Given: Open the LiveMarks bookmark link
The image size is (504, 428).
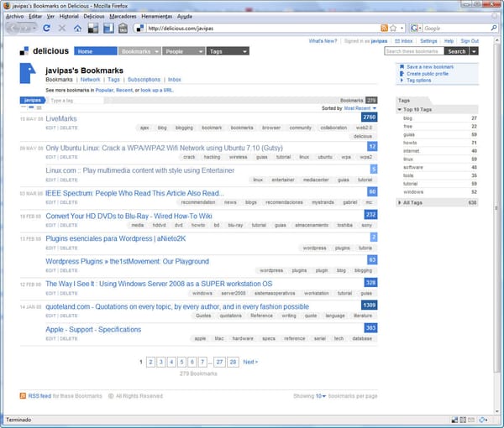Looking at the screenshot, I should pyautogui.click(x=60, y=119).
